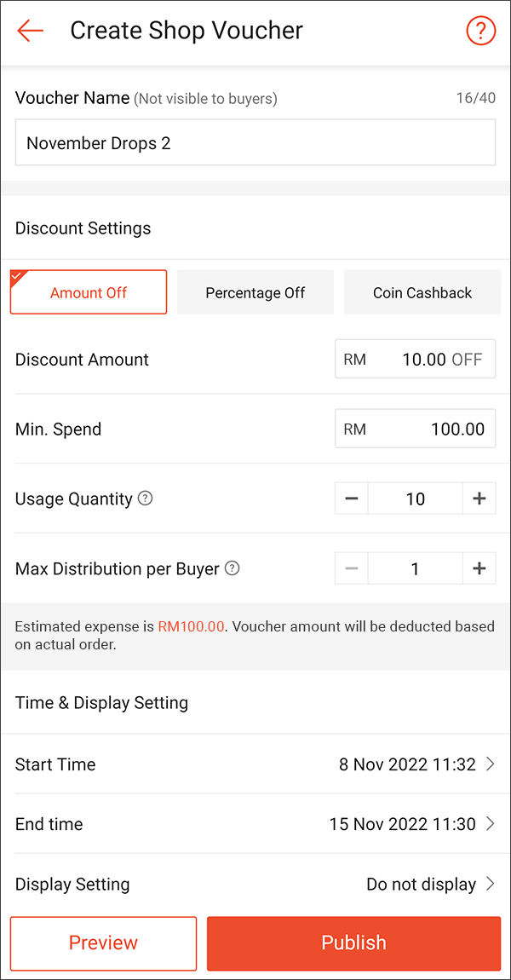Decrease Max Distribution per Buyer value
The image size is (511, 980).
point(351,568)
